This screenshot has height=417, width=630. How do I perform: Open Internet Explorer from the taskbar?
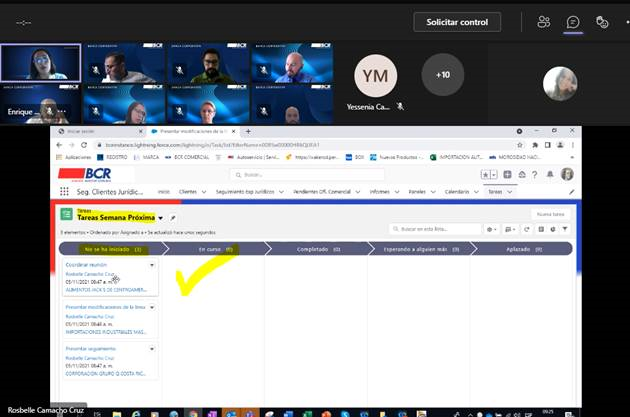pos(135,414)
